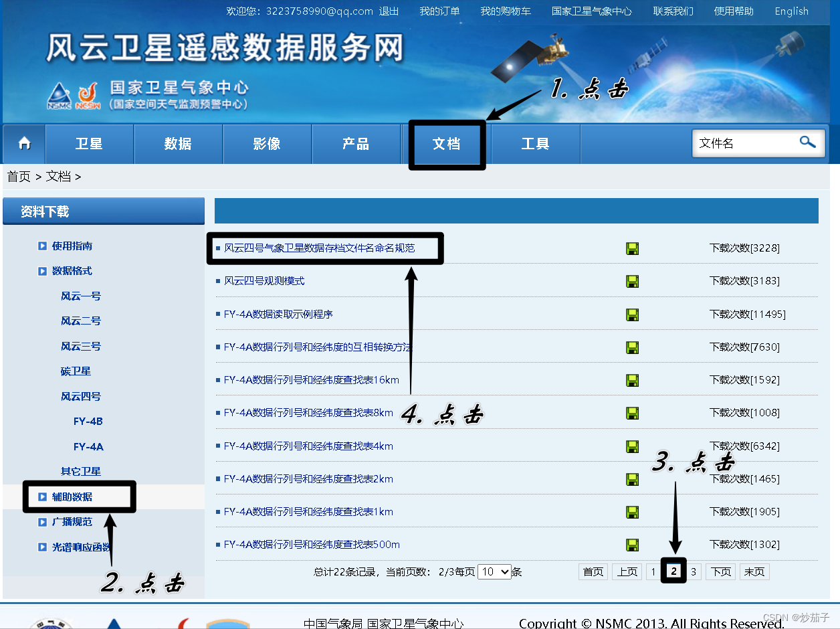Click 资料下载 sidebar header
The image size is (840, 629).
104,211
